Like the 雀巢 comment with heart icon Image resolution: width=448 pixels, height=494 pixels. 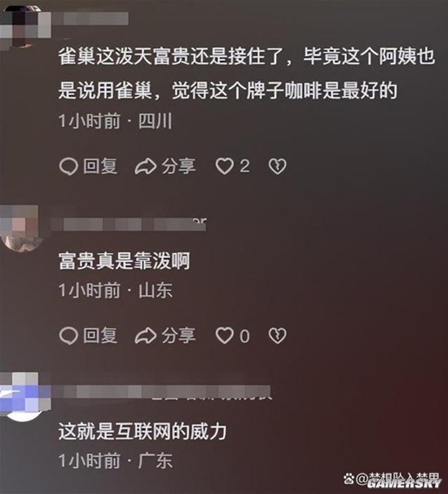(224, 166)
